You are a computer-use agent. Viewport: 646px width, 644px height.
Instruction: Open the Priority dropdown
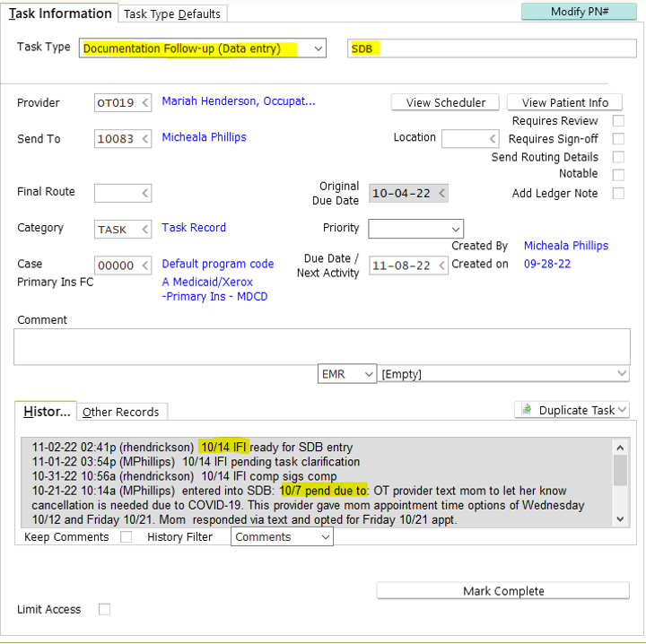point(456,229)
